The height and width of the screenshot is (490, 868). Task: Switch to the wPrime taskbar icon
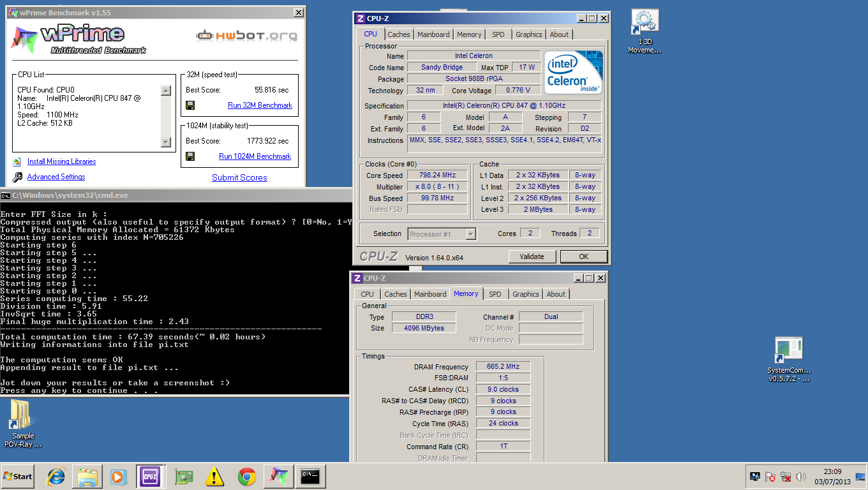(278, 476)
